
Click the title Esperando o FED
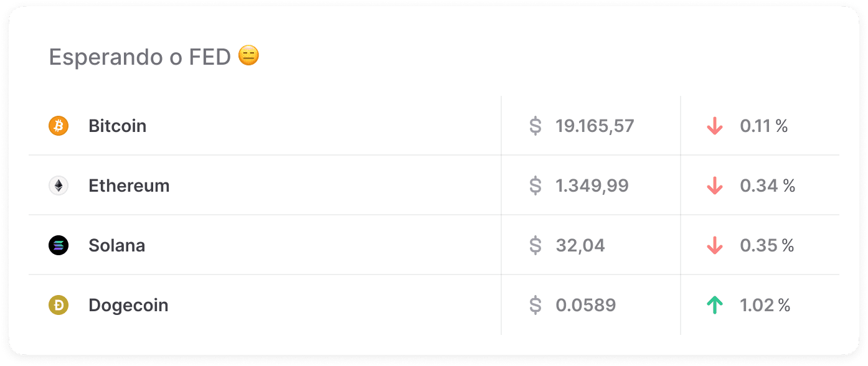click(x=140, y=57)
